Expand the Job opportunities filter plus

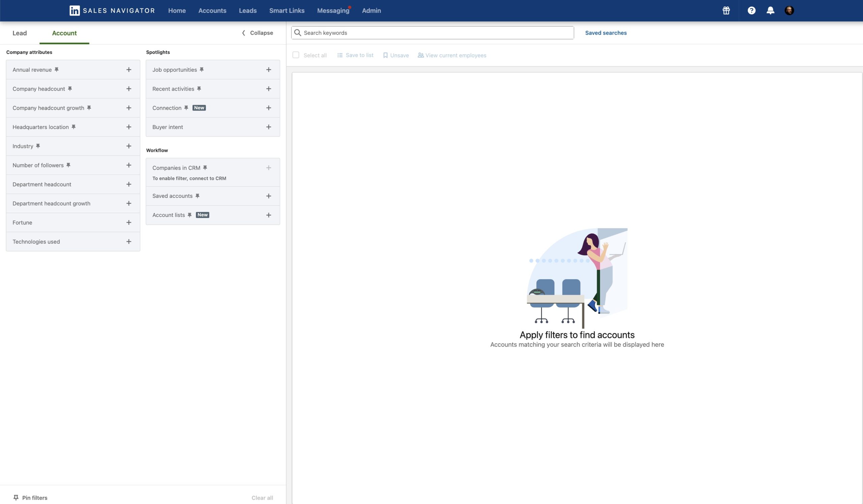pyautogui.click(x=268, y=69)
